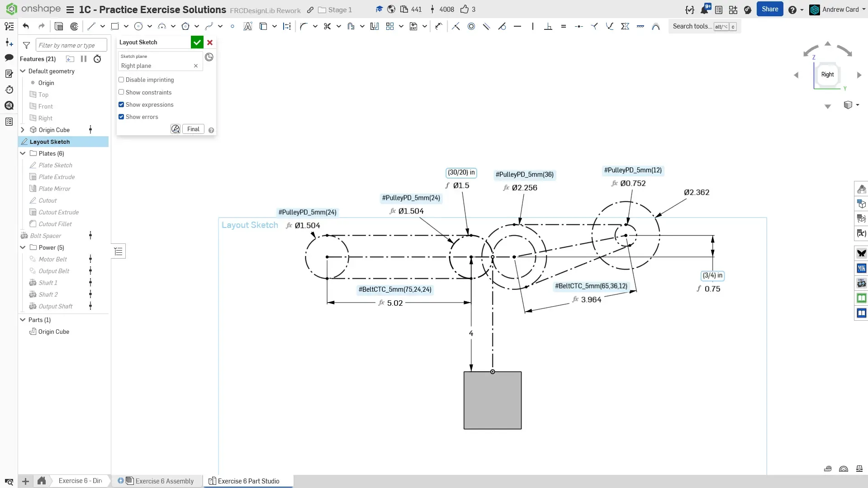
Task: Select the Text sketch tool
Action: [247, 26]
